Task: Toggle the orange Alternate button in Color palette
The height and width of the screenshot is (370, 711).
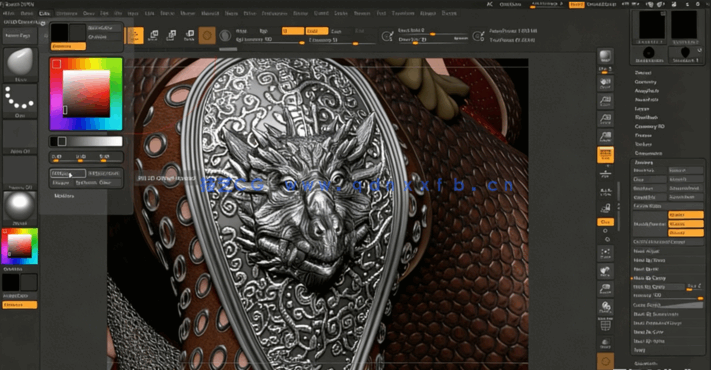Action: click(x=68, y=46)
